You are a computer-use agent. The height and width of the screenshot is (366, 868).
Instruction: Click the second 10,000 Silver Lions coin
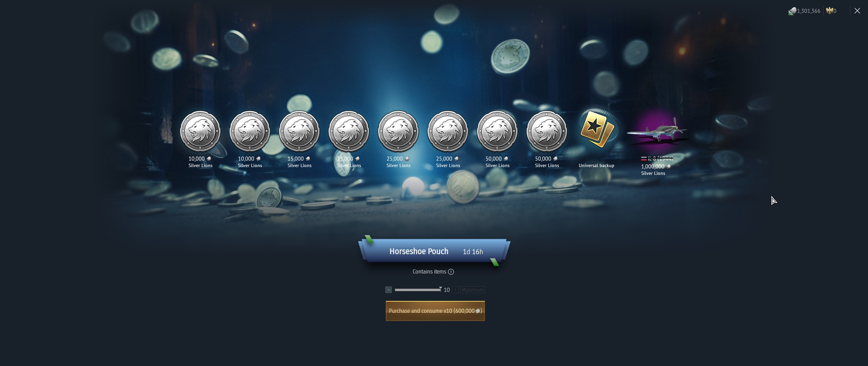click(x=250, y=131)
